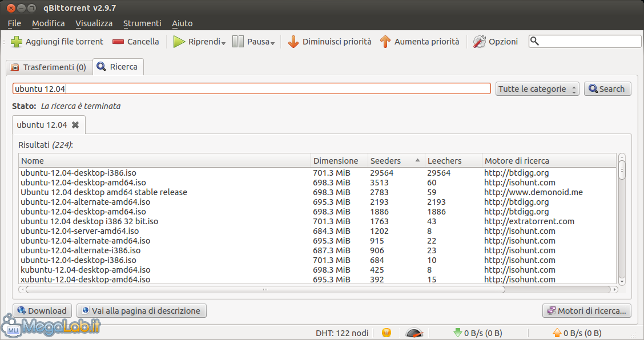Click the DHT: 122 nodi status entry
Image resolution: width=644 pixels, height=340 pixels.
point(342,333)
